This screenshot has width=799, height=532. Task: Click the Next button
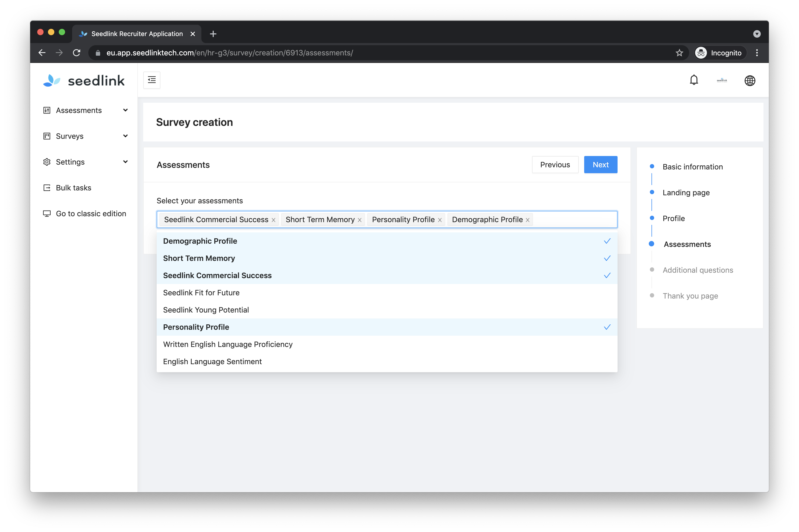click(600, 165)
